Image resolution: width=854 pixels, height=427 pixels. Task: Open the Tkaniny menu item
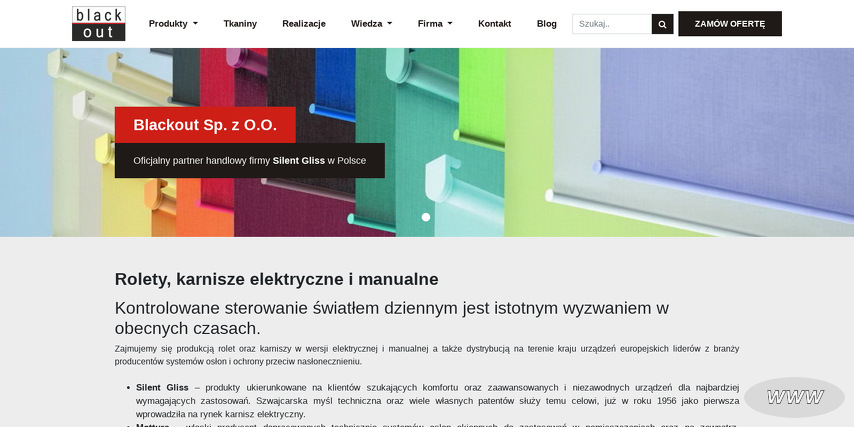240,24
